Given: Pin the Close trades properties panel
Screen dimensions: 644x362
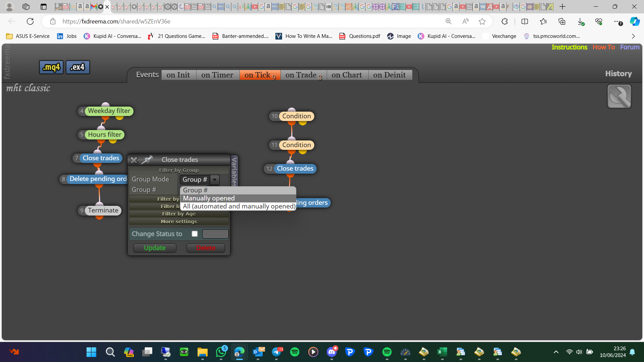Looking at the screenshot, I should [x=147, y=160].
